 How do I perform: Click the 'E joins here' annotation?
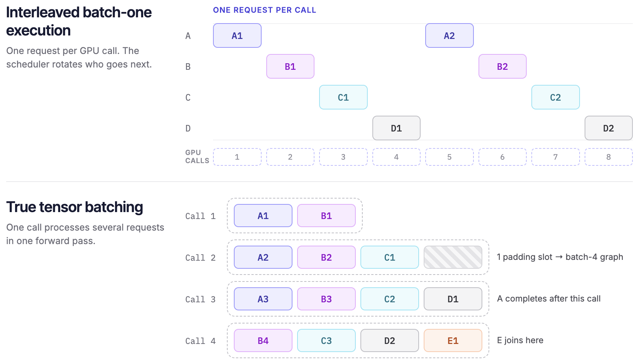[520, 340]
